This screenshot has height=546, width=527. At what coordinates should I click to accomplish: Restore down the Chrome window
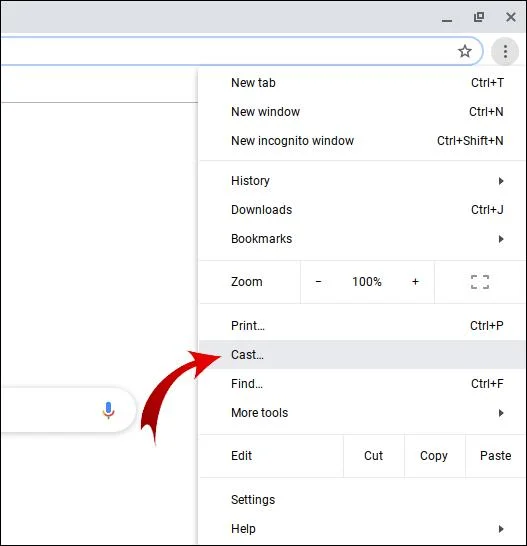pyautogui.click(x=479, y=17)
